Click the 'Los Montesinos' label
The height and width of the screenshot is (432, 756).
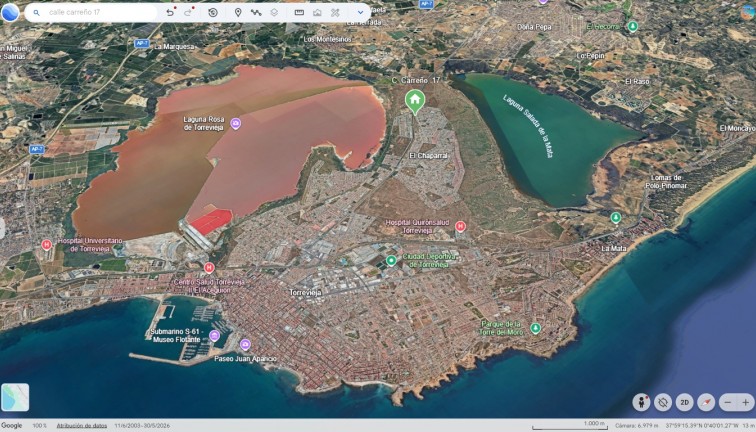click(327, 39)
